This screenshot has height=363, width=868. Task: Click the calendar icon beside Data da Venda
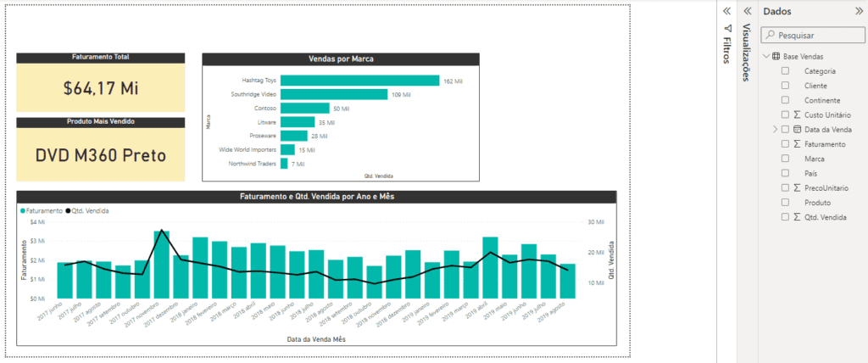797,129
